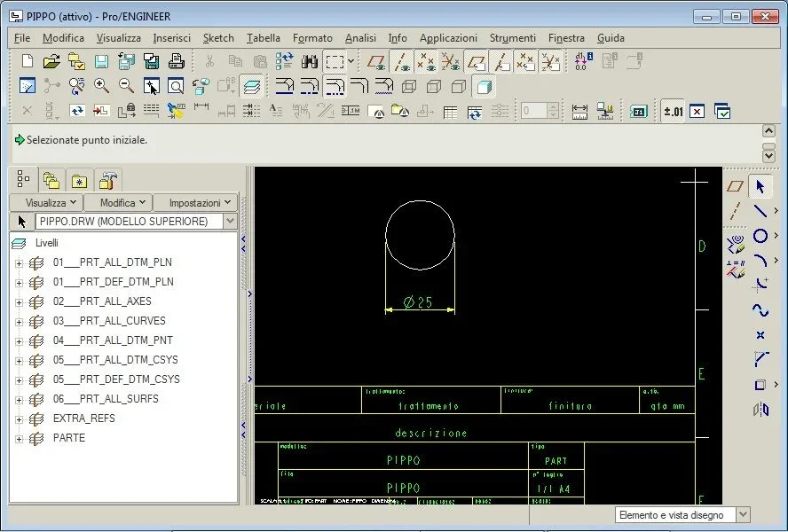
Task: Switch to the favorites navigator tab
Action: 80,180
